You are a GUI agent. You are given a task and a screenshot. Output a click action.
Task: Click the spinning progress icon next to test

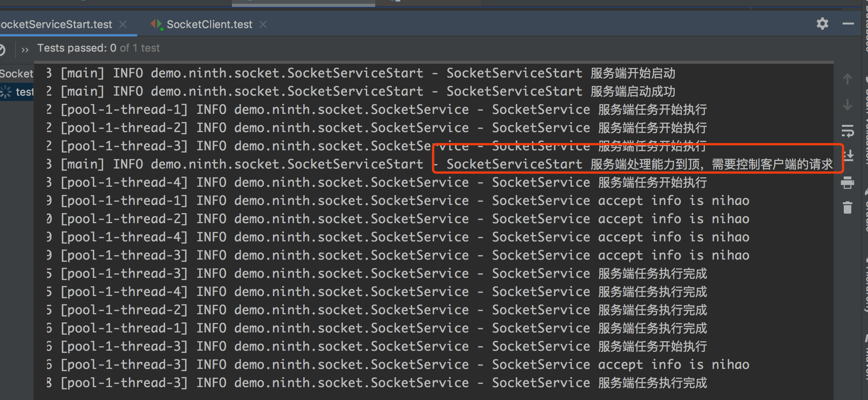tap(5, 91)
